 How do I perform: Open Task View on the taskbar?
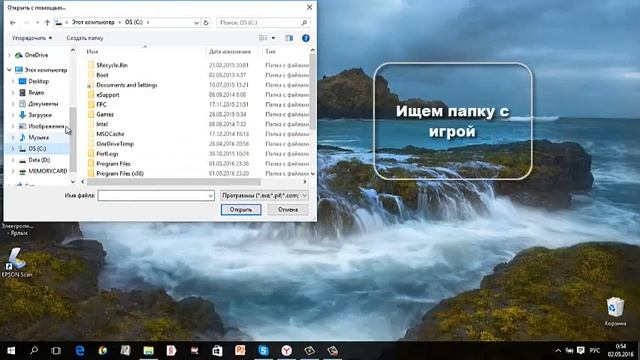coord(56,350)
